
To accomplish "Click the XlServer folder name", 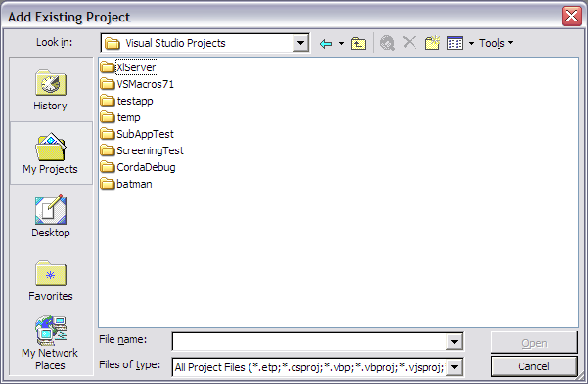I will 137,67.
